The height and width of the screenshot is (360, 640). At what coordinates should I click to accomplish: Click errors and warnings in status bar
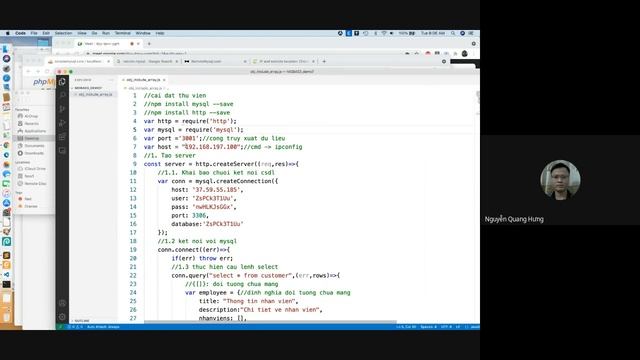click(x=75, y=327)
